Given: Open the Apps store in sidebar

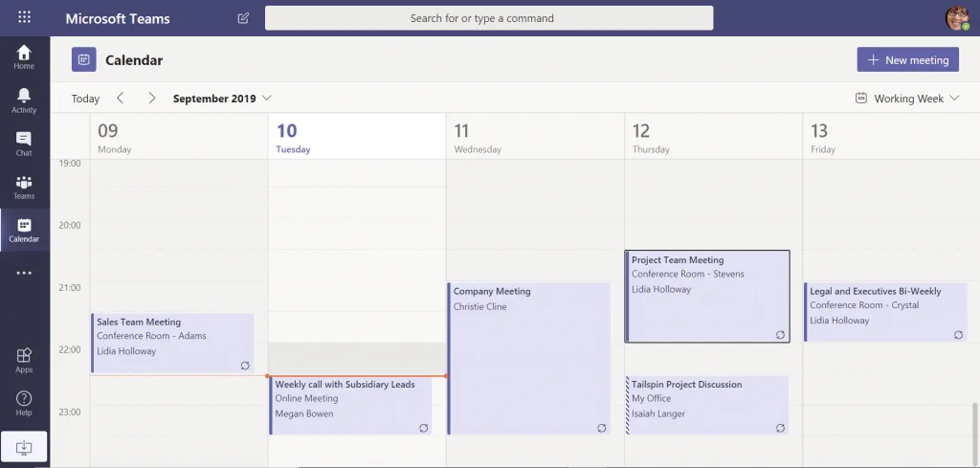Looking at the screenshot, I should 24,361.
